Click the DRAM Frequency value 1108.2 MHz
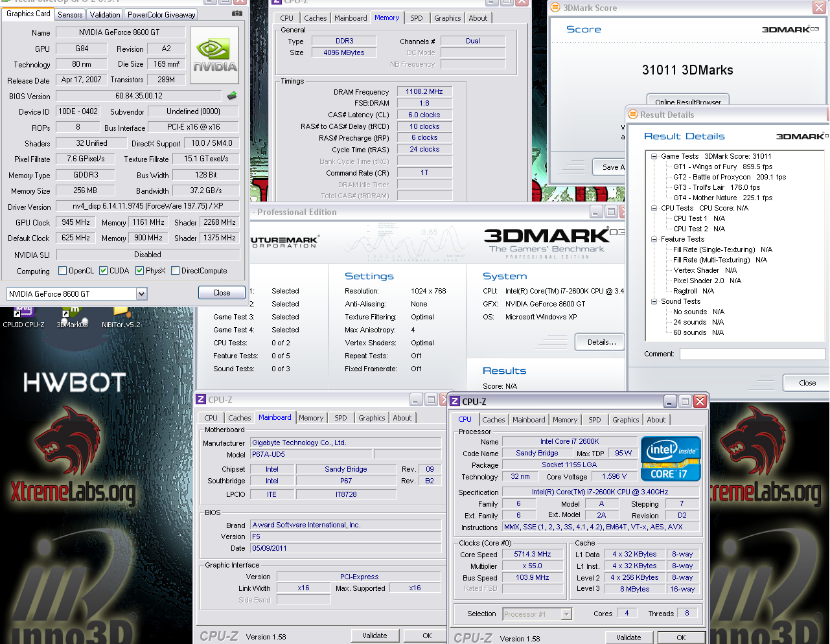Viewport: 830px width, 644px height. click(x=424, y=91)
